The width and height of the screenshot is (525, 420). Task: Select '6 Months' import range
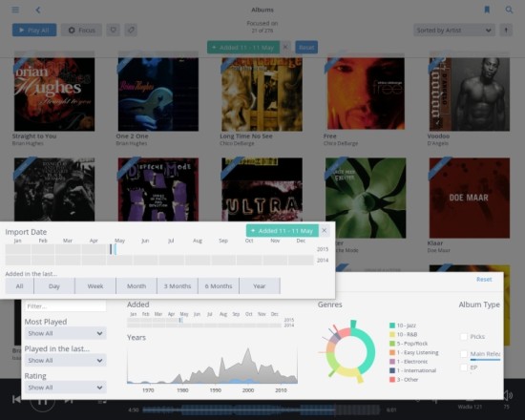click(219, 286)
